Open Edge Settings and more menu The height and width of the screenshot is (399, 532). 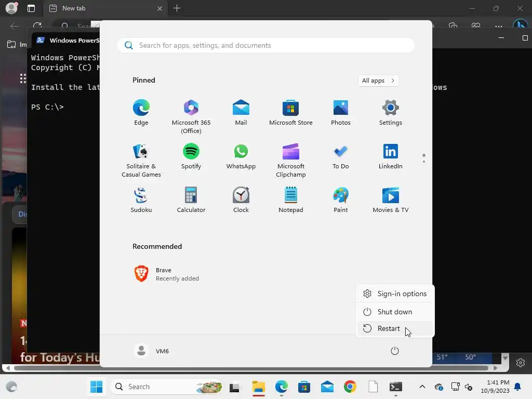(x=498, y=26)
